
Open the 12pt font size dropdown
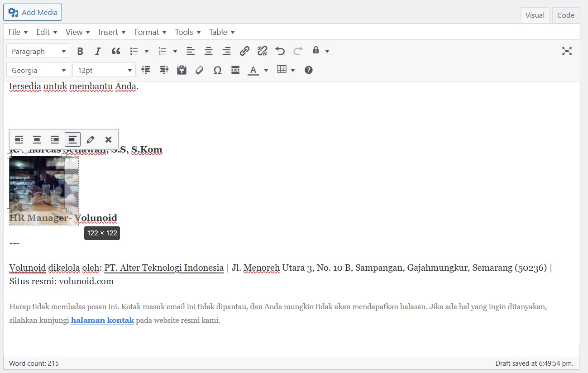point(104,70)
